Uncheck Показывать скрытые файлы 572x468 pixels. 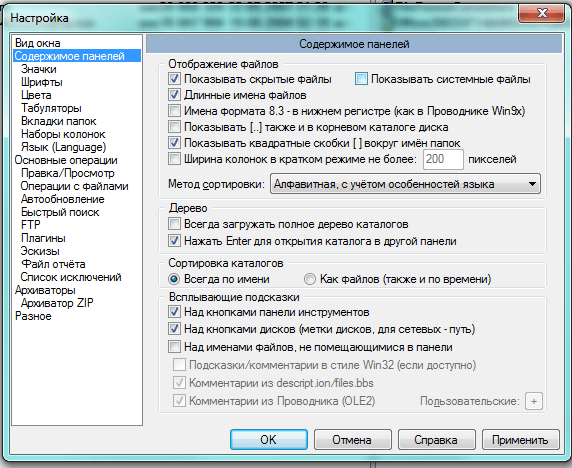tap(174, 79)
